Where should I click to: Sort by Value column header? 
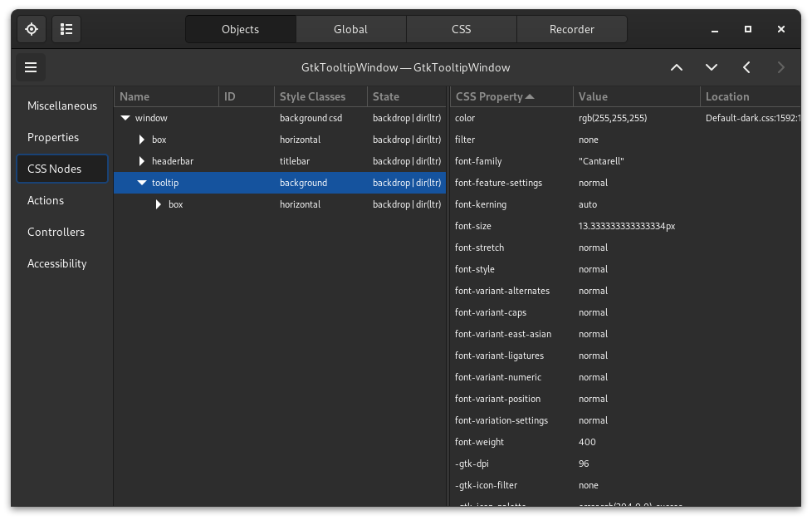[x=637, y=97]
